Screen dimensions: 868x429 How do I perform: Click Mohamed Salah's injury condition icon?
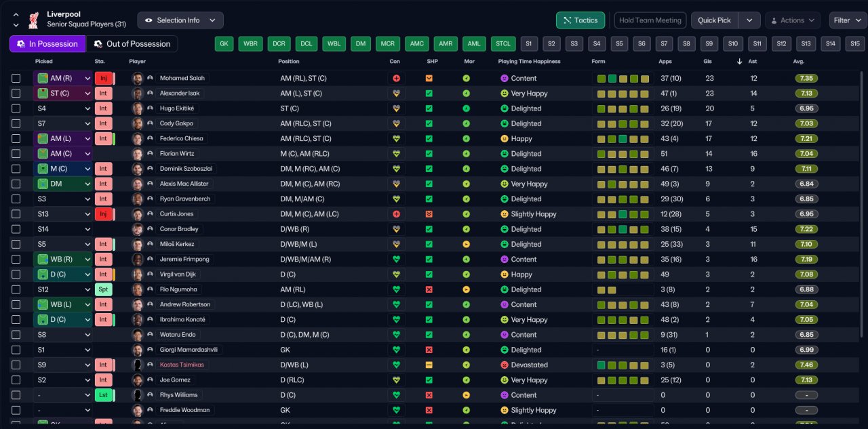(x=396, y=78)
